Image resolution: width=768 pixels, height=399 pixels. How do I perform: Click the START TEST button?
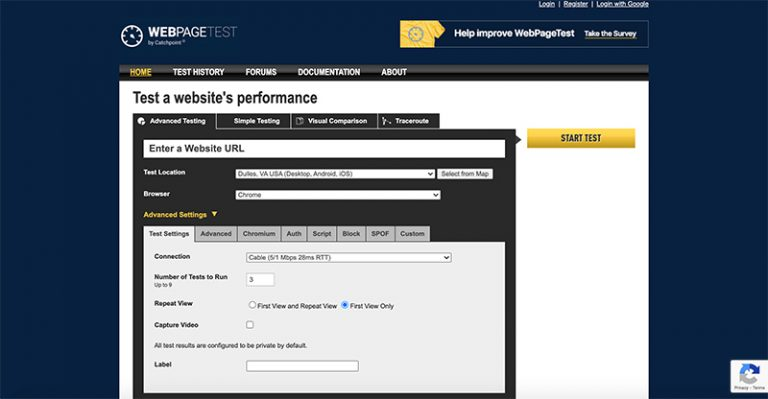click(x=581, y=138)
